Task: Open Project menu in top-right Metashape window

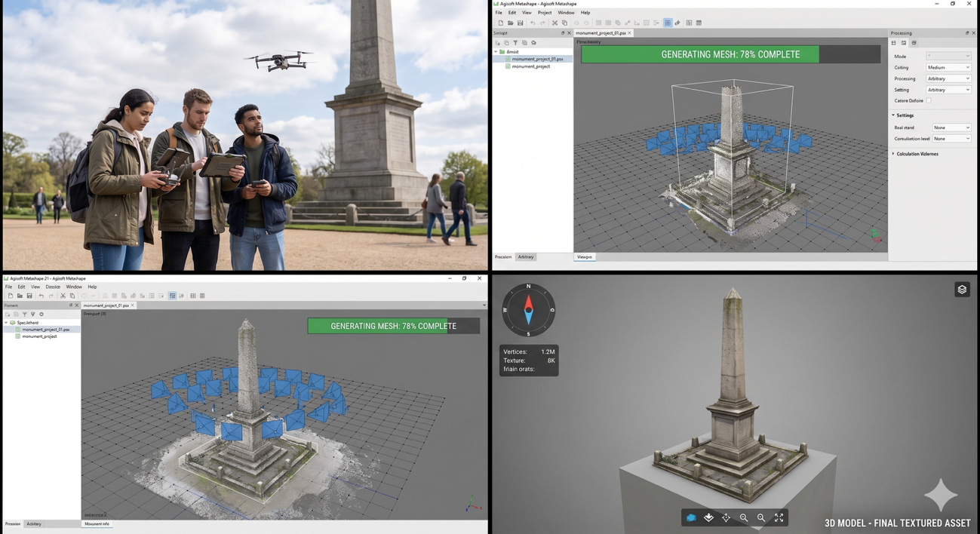Action: tap(545, 13)
